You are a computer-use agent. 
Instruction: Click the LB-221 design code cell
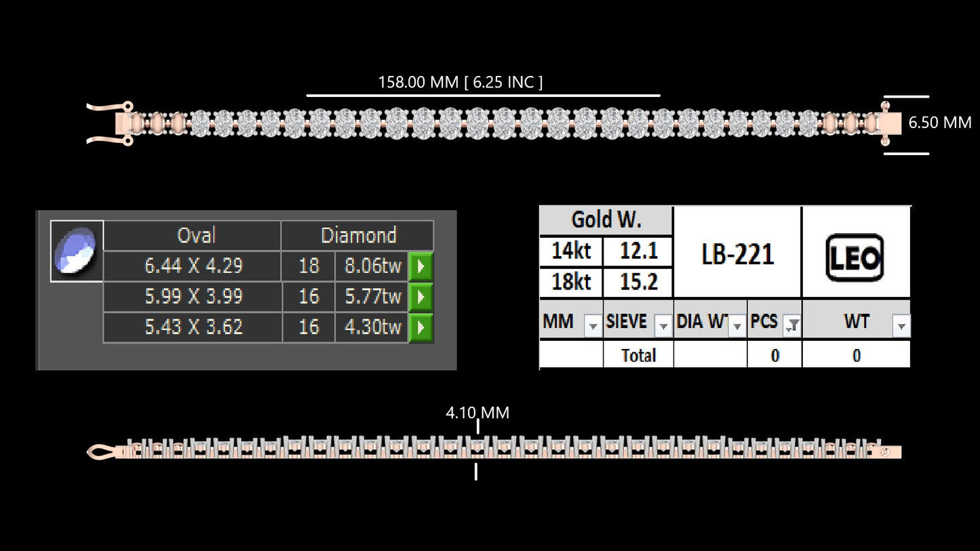(x=737, y=254)
